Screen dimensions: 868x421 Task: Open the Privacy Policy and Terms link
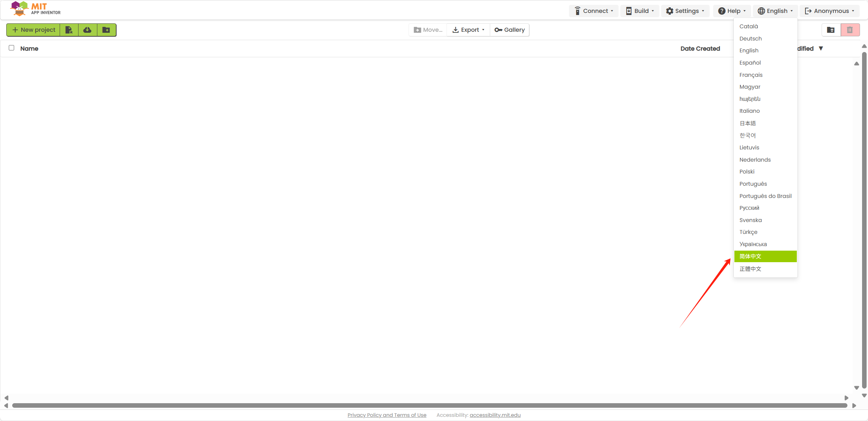click(387, 415)
